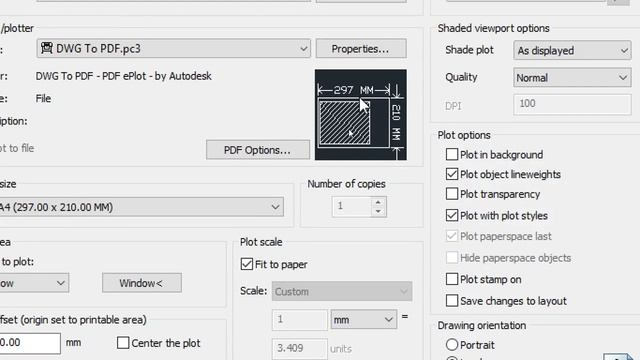This screenshot has height=360, width=640.
Task: Click the Shaded viewport options label
Action: (493, 28)
